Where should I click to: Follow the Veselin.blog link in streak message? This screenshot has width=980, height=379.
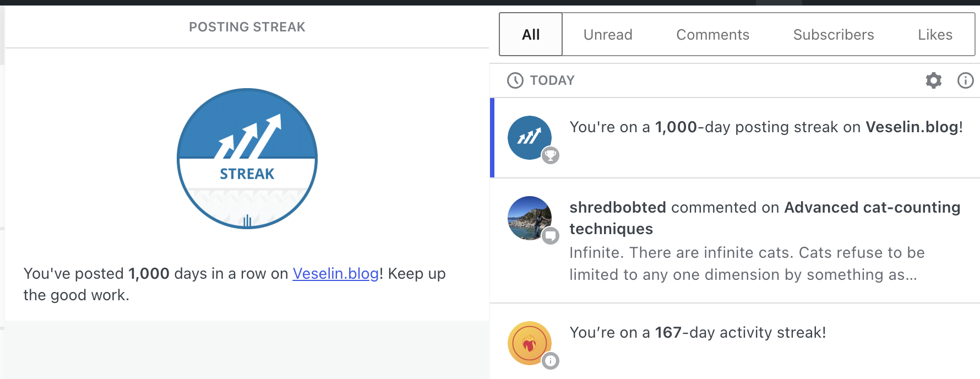[335, 273]
